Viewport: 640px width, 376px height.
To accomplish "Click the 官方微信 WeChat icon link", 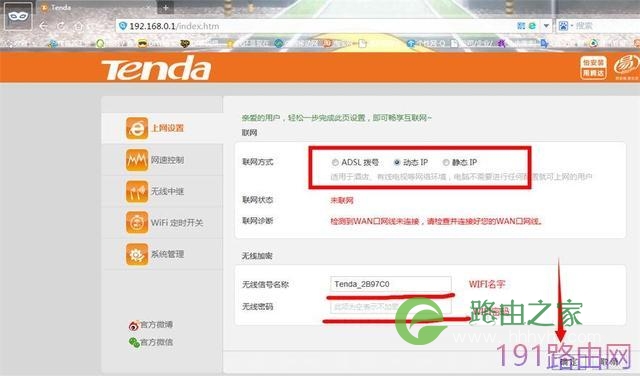I will coord(134,343).
